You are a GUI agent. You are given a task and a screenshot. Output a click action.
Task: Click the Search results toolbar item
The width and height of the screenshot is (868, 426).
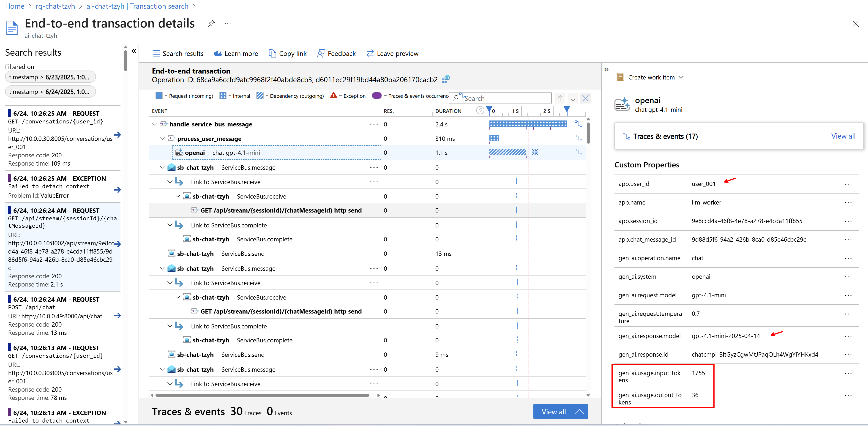(177, 54)
